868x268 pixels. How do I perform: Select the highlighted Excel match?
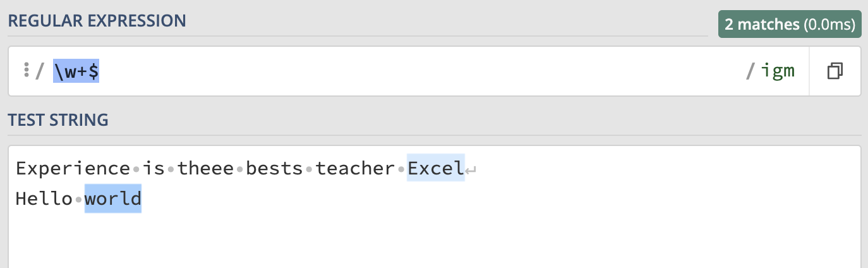click(x=436, y=169)
